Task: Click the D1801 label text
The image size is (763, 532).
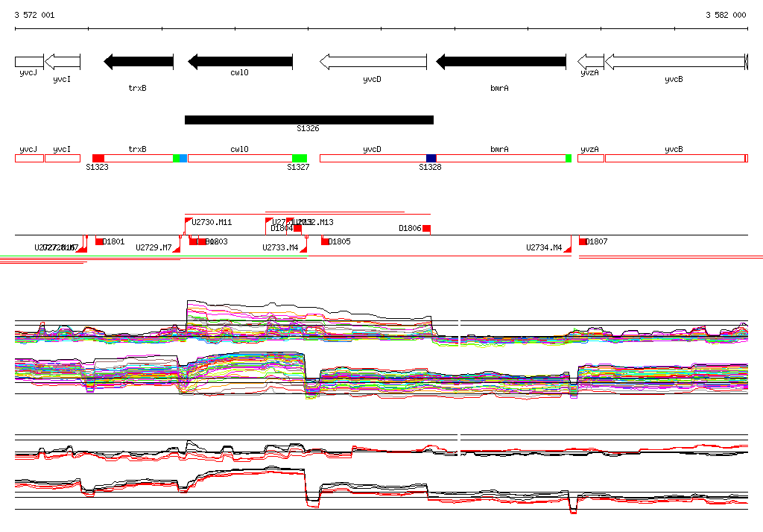Action: [x=113, y=241]
